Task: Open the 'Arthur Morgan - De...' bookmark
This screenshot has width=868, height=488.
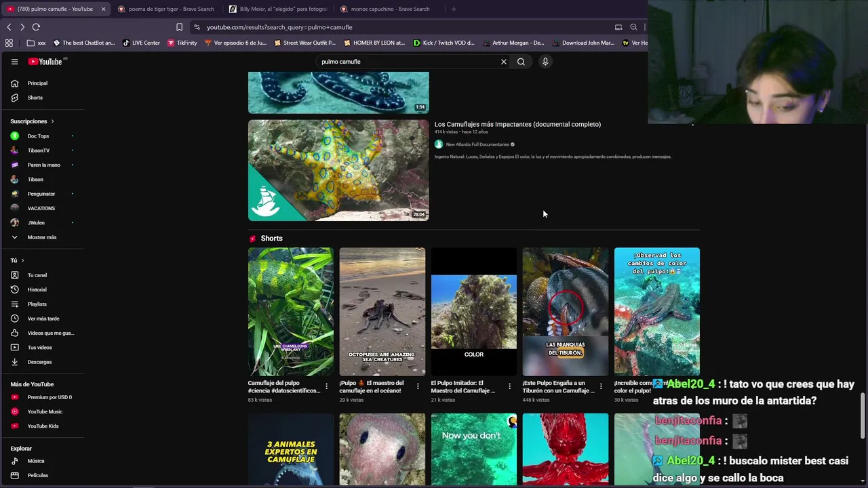Action: (x=513, y=43)
